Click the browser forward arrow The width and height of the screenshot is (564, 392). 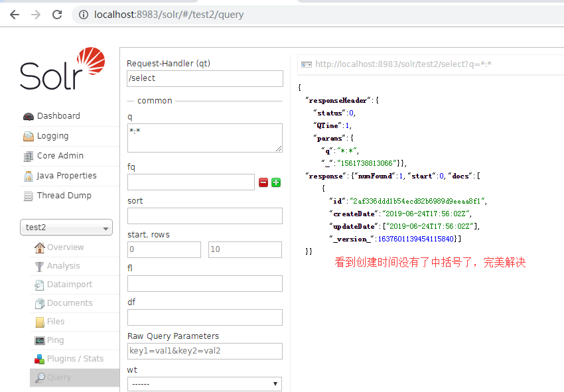(36, 15)
